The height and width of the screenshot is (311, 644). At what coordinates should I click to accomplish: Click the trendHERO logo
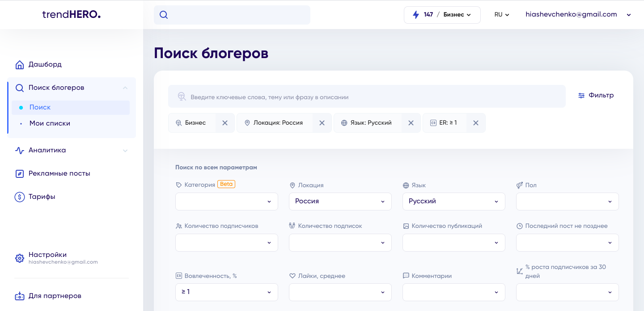point(72,14)
